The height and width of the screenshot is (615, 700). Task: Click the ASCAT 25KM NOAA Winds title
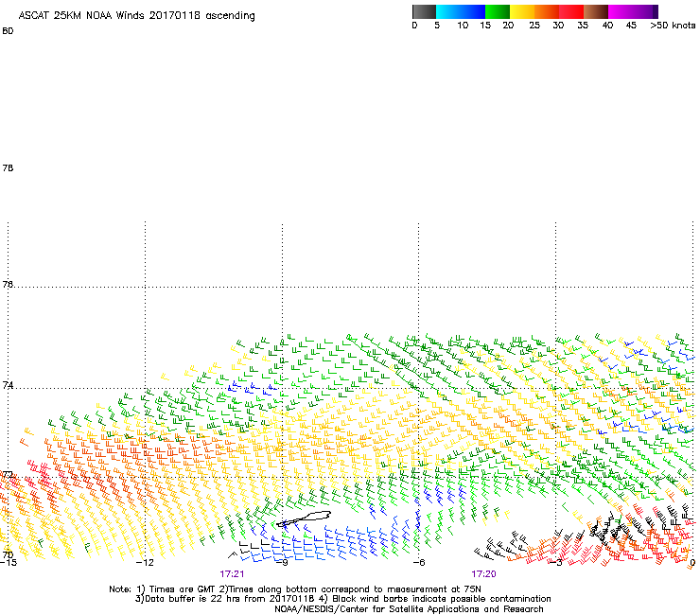[x=136, y=16]
